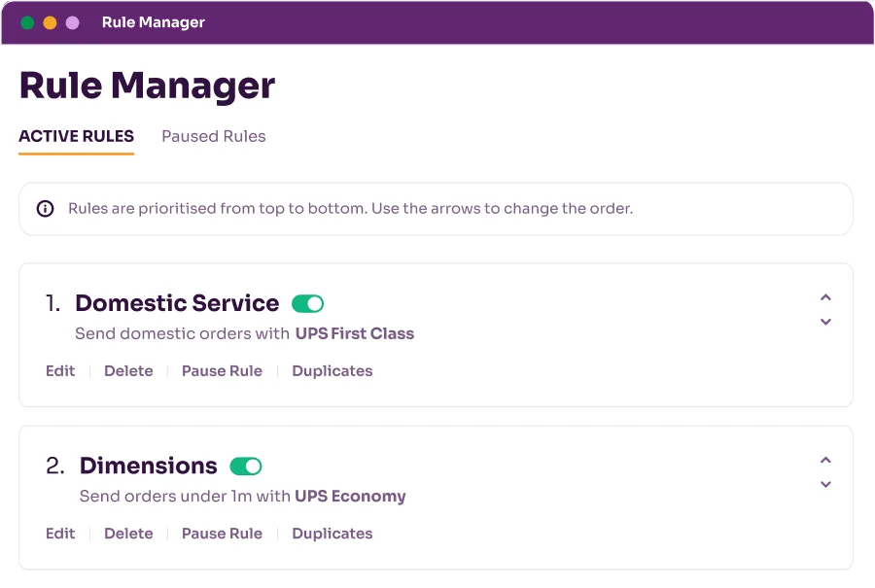Click Pause Rule for Domestic Service
This screenshot has height=588, width=875.
pos(222,371)
